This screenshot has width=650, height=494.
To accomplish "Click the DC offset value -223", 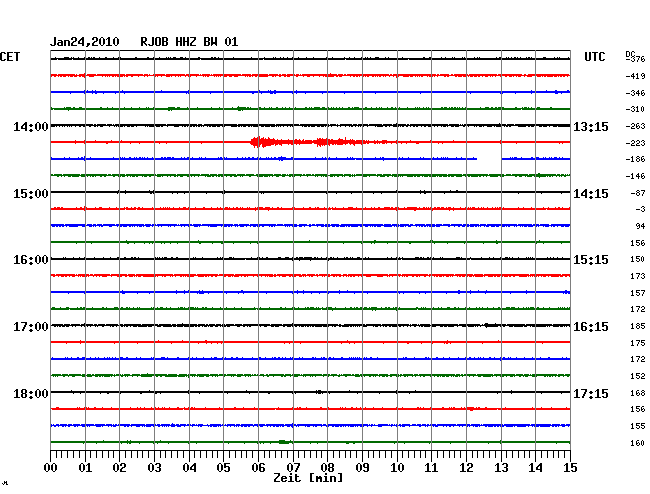I will pos(635,143).
